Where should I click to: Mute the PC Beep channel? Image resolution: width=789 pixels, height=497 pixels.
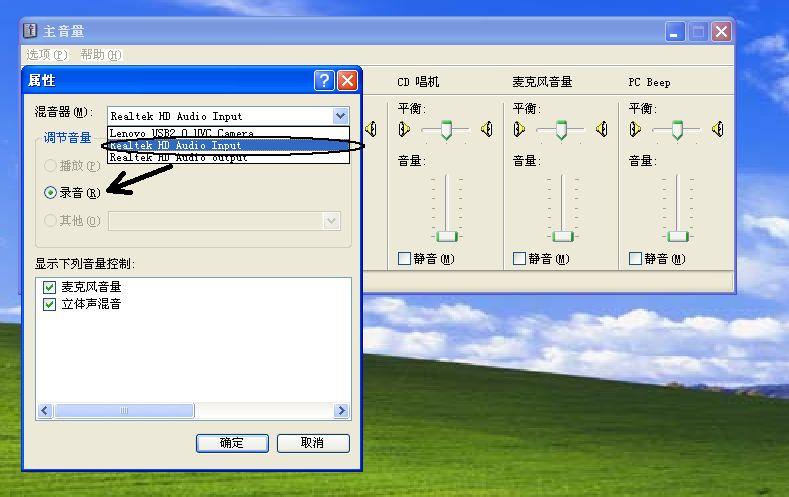[x=636, y=259]
